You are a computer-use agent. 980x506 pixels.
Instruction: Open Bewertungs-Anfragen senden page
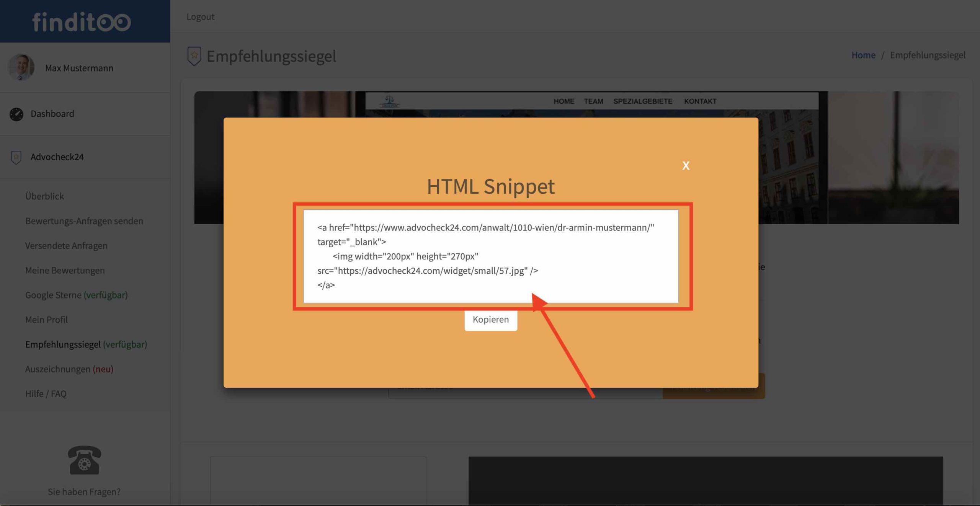84,221
